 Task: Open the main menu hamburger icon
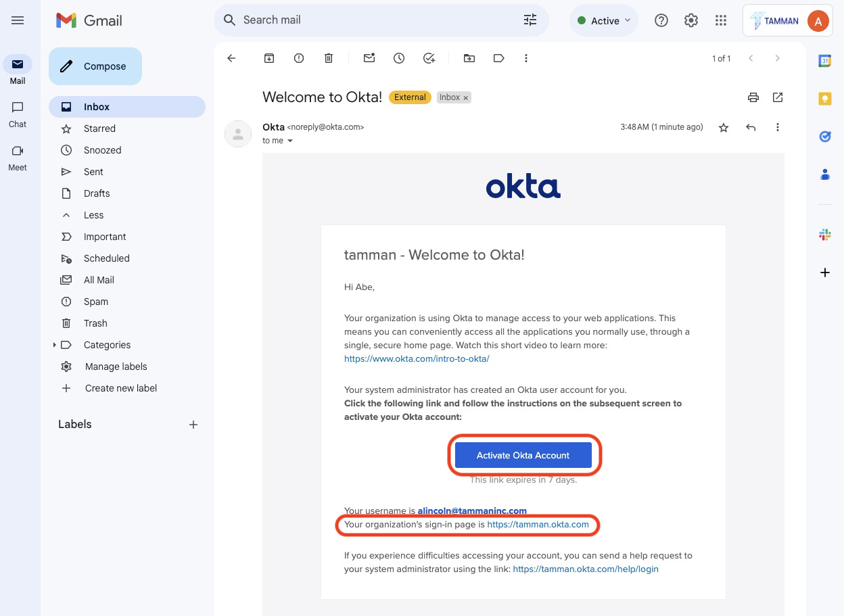click(x=18, y=20)
